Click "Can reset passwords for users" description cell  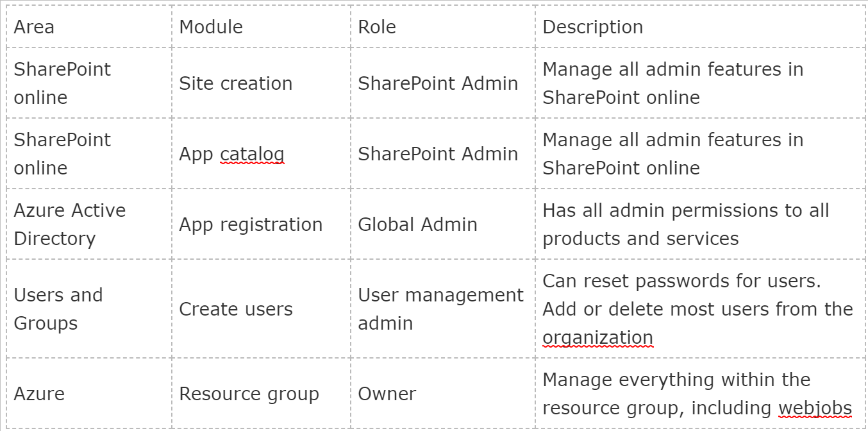coord(699,309)
